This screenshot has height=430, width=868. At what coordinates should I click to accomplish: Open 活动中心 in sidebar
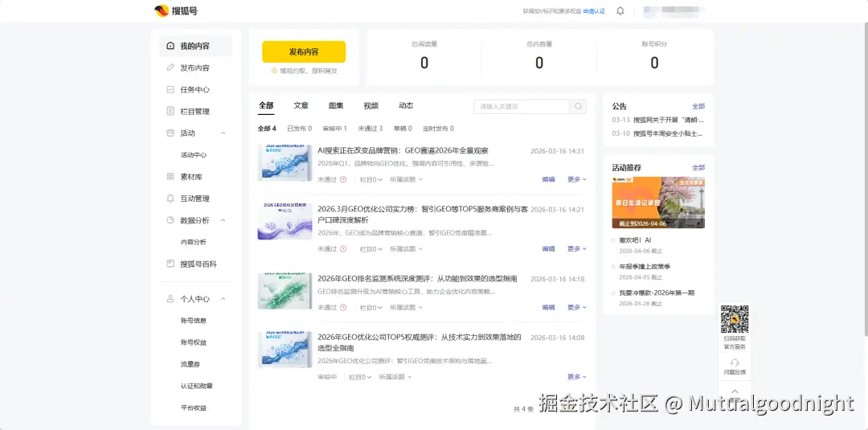(x=193, y=155)
